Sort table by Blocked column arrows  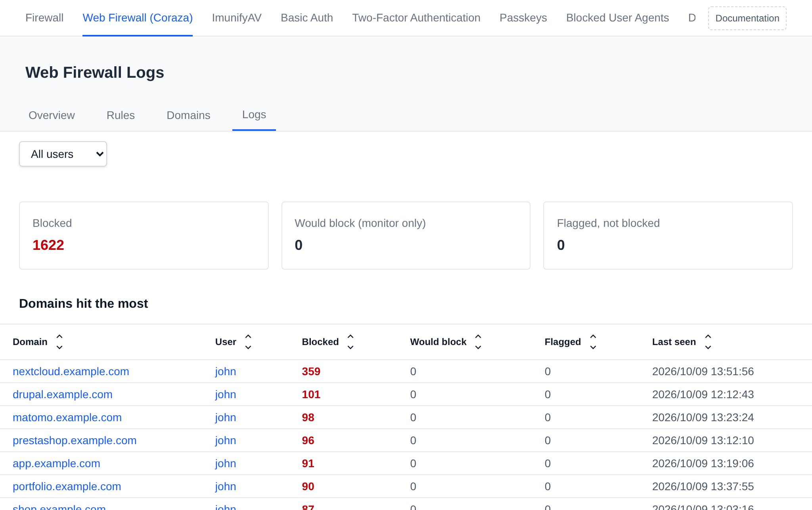coord(350,342)
